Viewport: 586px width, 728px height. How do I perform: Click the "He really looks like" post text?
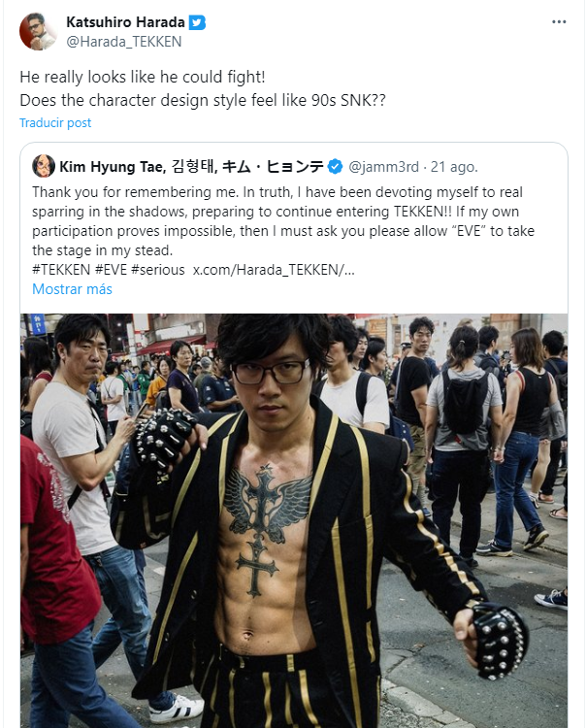143,77
